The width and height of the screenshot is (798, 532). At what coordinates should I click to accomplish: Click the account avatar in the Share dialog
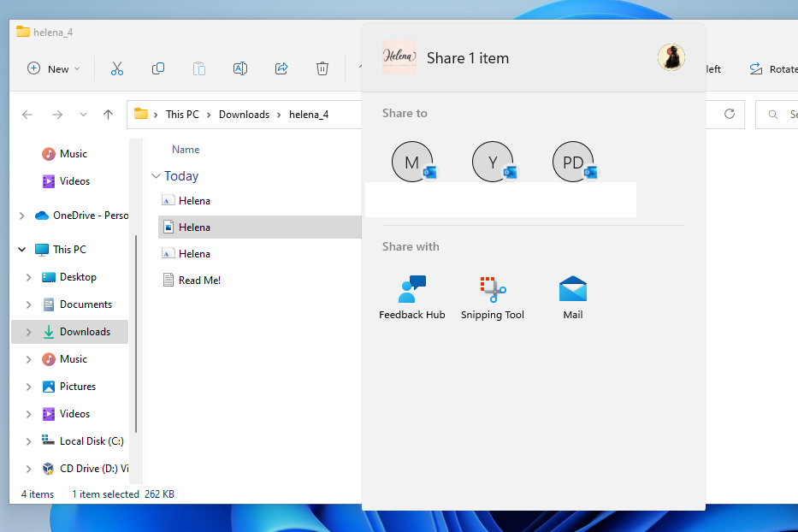click(671, 58)
